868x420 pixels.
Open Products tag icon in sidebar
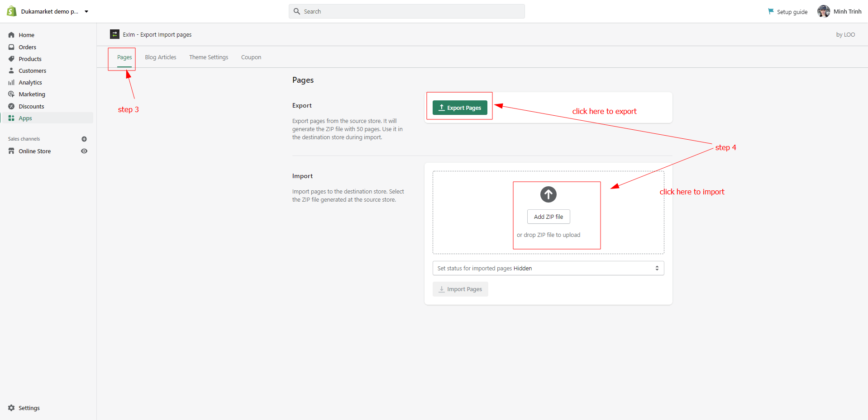[11, 59]
